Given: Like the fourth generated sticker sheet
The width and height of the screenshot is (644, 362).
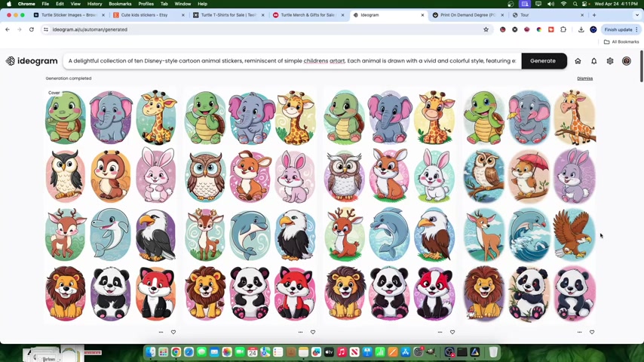Looking at the screenshot, I should click(x=592, y=332).
